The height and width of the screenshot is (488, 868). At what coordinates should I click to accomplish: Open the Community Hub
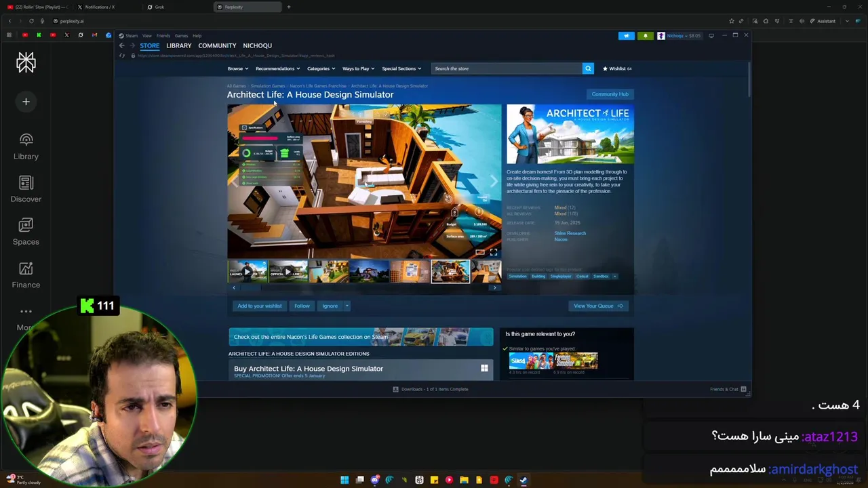coord(610,94)
